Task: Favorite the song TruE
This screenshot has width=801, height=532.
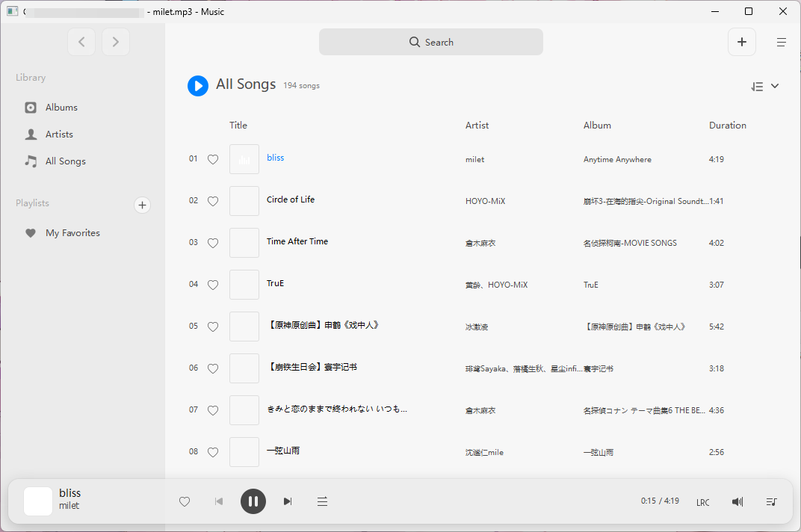Action: tap(213, 285)
